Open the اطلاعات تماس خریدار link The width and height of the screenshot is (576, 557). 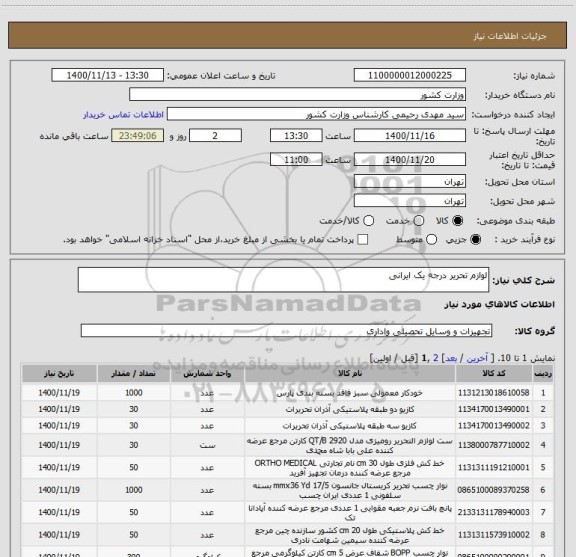123,115
